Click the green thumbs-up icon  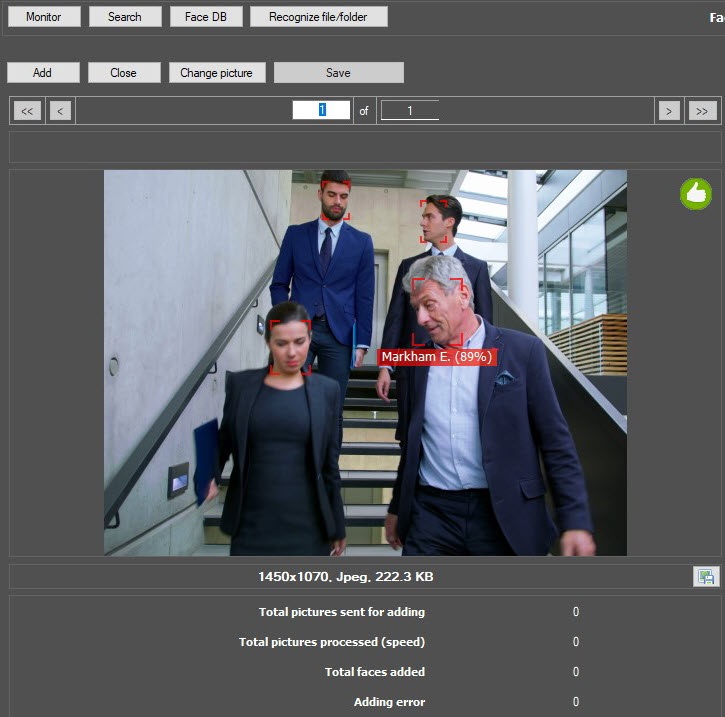(x=695, y=194)
